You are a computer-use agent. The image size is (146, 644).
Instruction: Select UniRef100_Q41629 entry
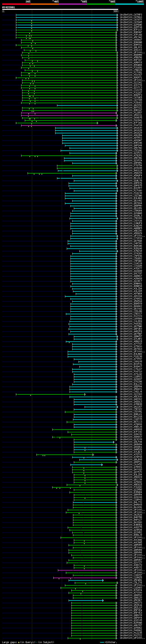pyautogui.click(x=131, y=133)
